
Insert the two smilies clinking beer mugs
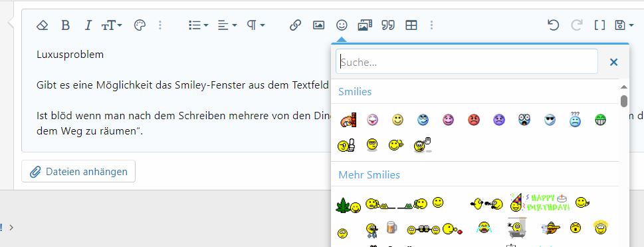coord(423,230)
